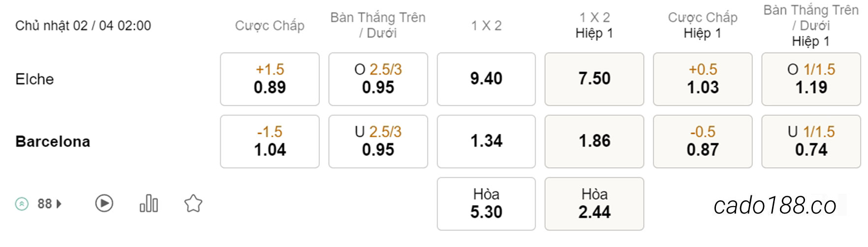This screenshot has width=868, height=247.
Task: Choose first-half Elche win at 7.50
Action: pos(594,79)
